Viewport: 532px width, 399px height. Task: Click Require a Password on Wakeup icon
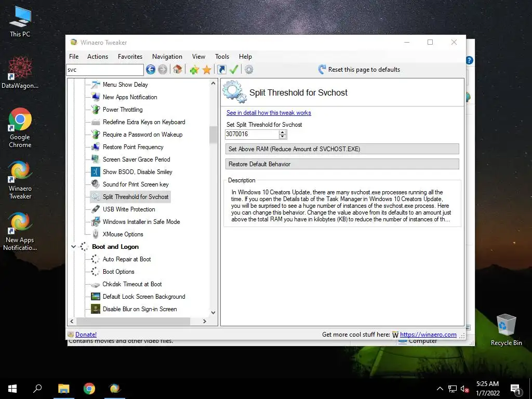coord(96,135)
